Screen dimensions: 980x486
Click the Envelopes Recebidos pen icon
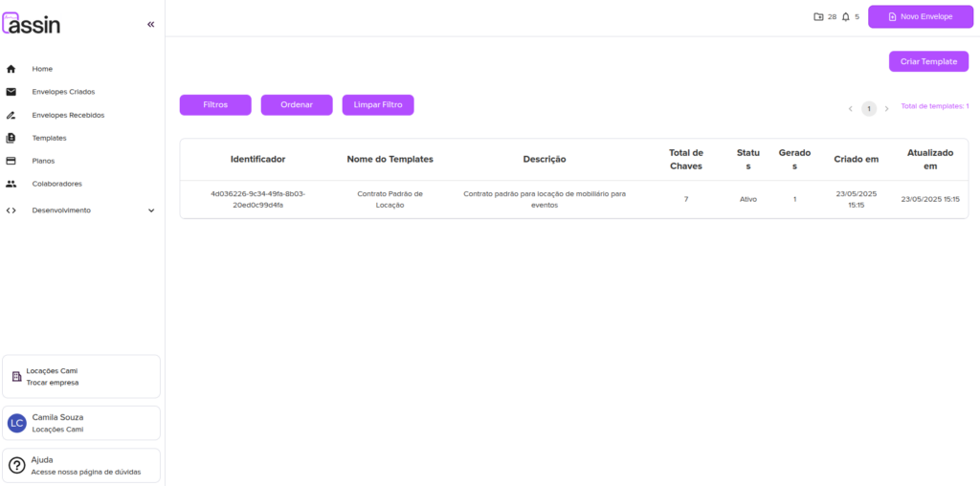coord(11,115)
